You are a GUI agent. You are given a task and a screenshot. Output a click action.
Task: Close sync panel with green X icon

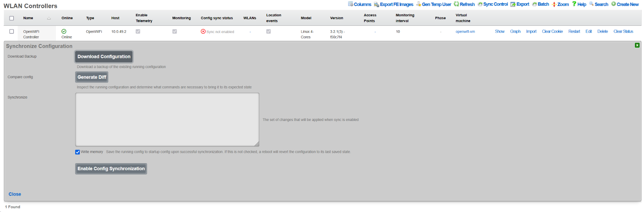(637, 45)
